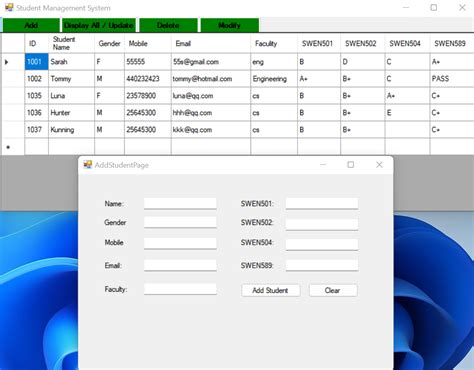Click the Mobile column header
Viewport: 474px width, 370px height.
[x=148, y=43]
